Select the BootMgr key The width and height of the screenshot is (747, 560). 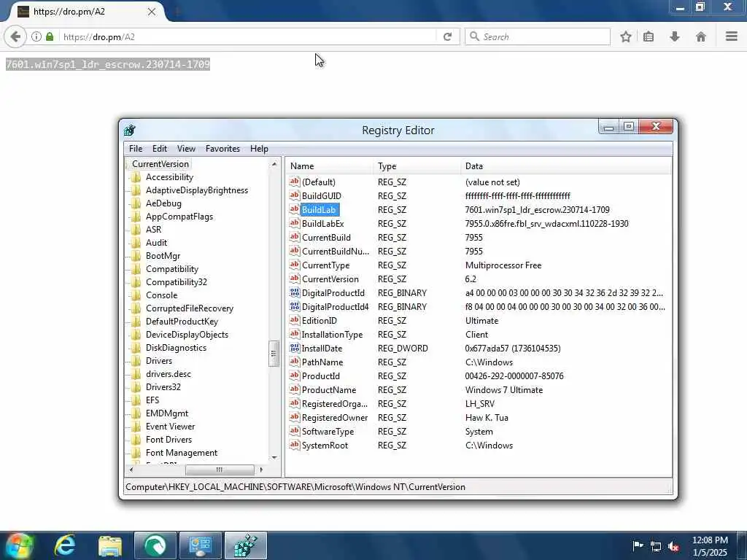click(163, 256)
